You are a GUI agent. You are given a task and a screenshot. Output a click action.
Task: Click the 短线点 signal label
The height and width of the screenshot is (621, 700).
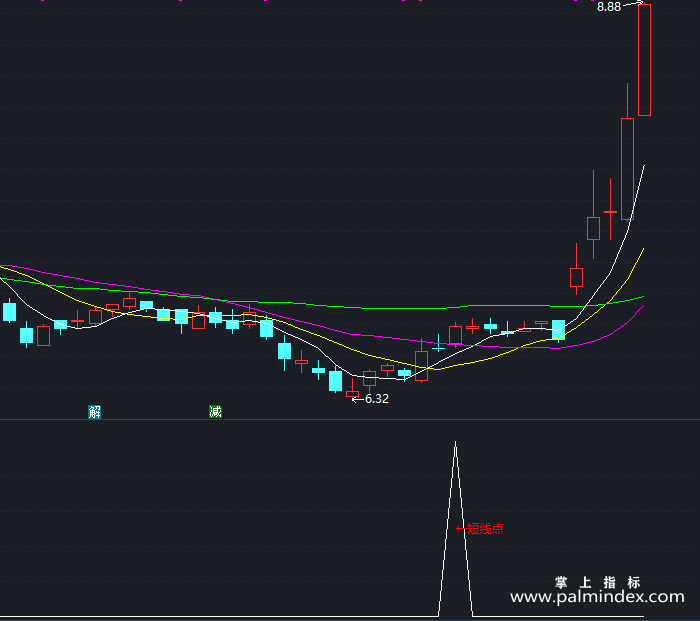pos(485,529)
